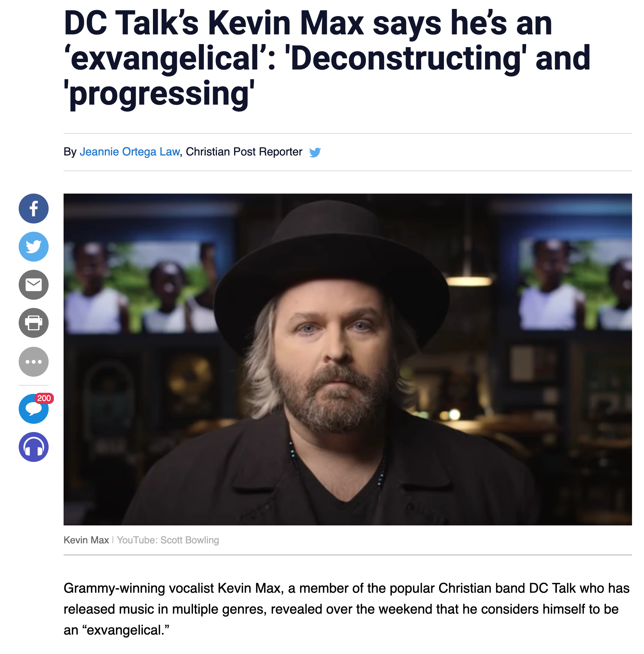644x654 pixels.
Task: Open Jeannie Ortega Law author page
Action: [129, 152]
